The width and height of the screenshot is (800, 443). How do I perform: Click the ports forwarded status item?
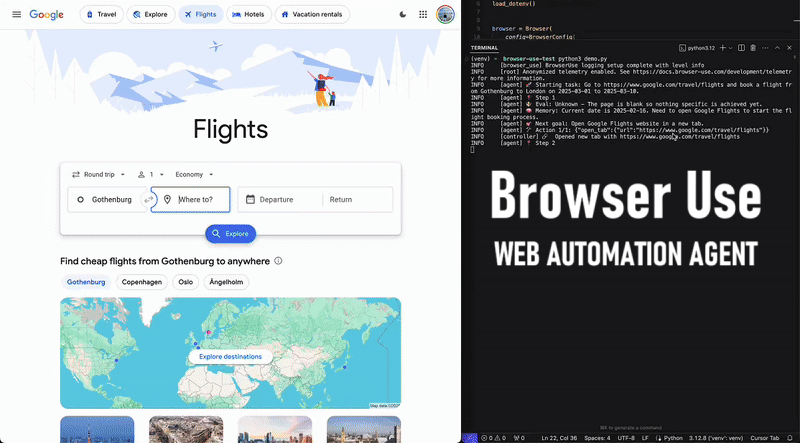click(x=519, y=438)
